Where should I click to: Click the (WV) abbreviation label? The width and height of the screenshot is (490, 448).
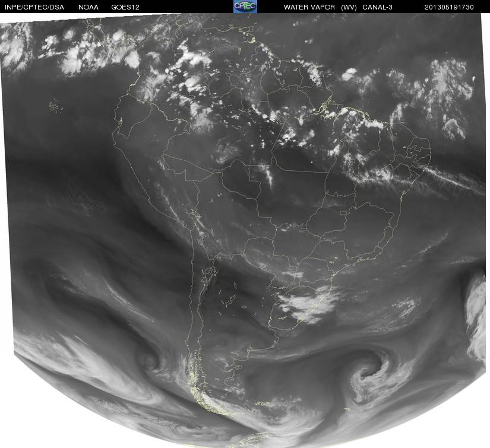349,7
